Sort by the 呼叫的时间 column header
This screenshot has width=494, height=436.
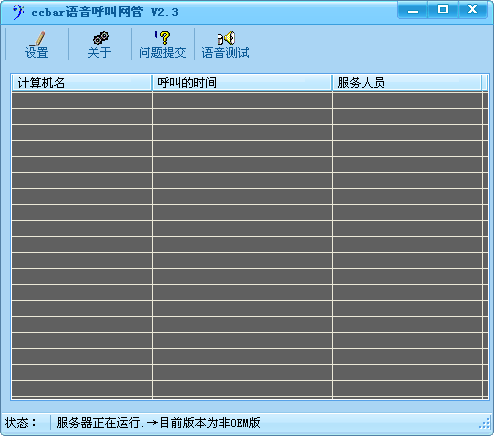pyautogui.click(x=242, y=83)
